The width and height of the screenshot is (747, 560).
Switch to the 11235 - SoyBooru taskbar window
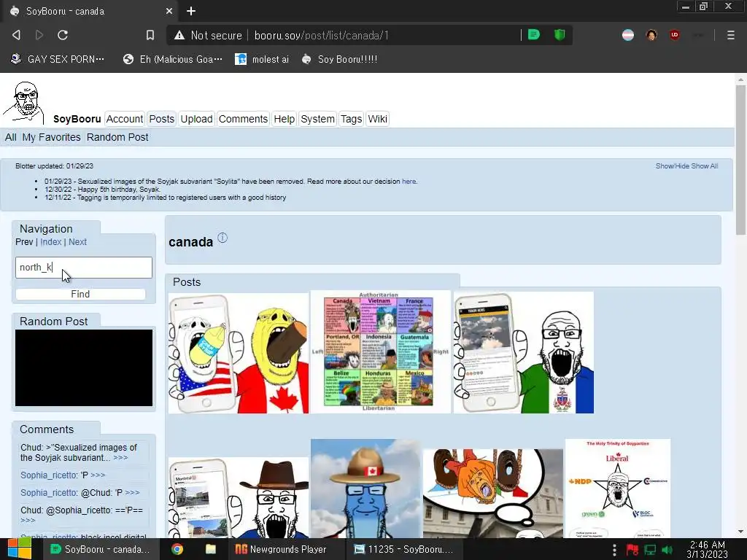(x=404, y=549)
